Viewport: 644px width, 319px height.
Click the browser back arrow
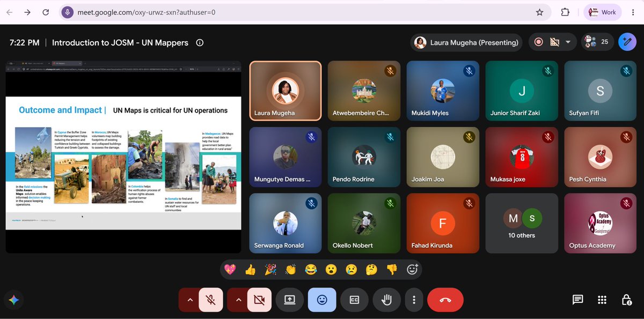(10, 12)
